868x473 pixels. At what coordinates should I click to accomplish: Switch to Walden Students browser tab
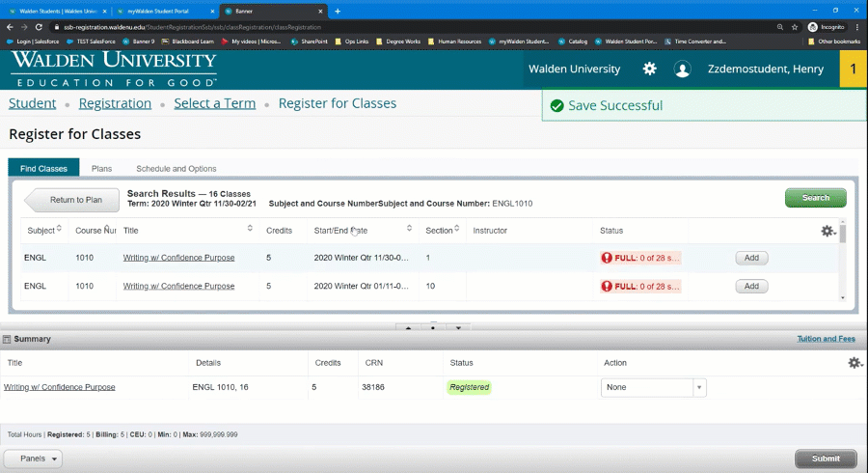coord(57,11)
